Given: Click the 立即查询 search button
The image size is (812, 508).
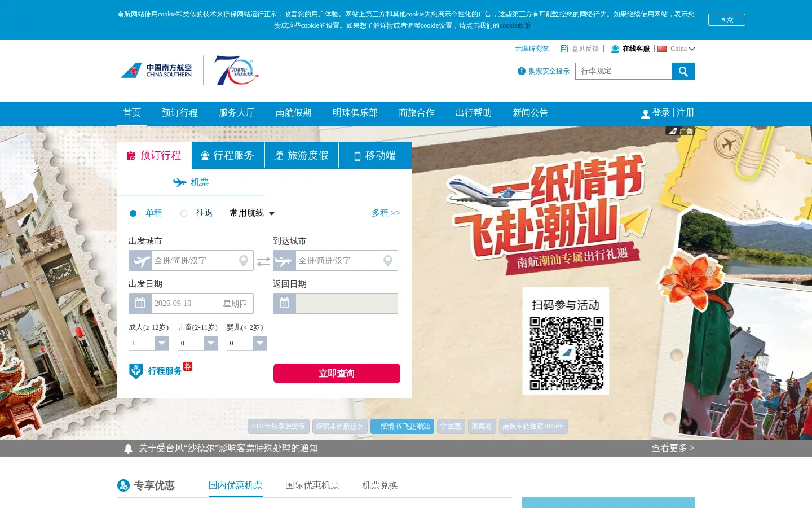Looking at the screenshot, I should [x=337, y=374].
